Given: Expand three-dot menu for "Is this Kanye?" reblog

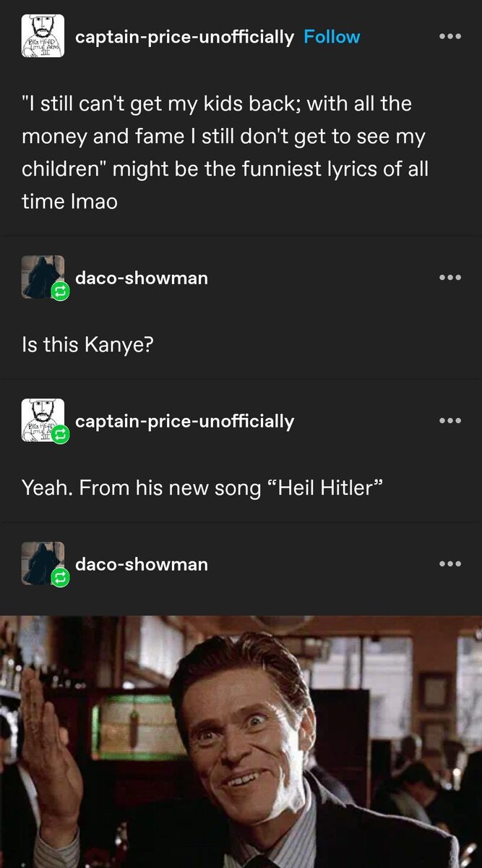Looking at the screenshot, I should tap(449, 277).
